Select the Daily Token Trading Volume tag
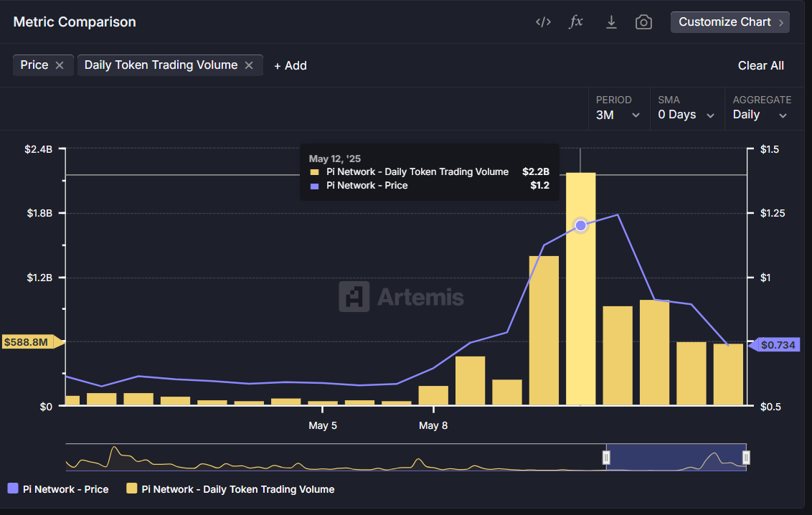 click(x=161, y=65)
